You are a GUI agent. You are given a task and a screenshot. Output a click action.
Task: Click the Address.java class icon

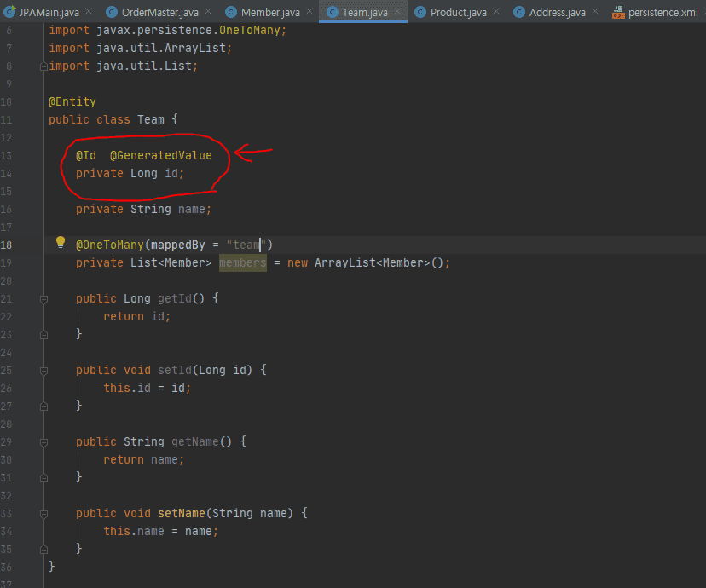[519, 12]
